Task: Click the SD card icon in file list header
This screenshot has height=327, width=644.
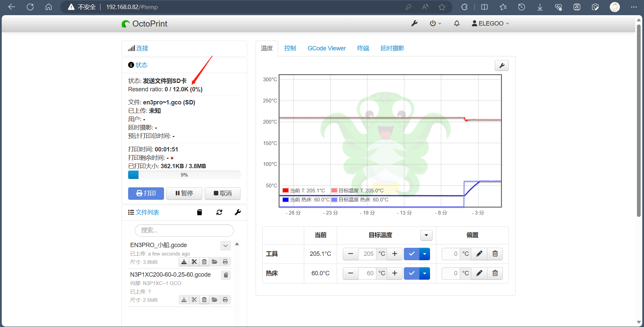Action: point(200,212)
